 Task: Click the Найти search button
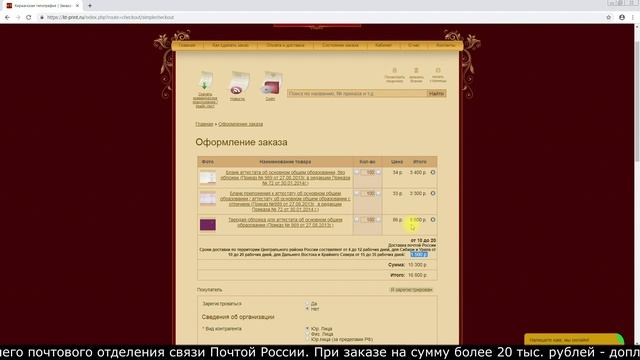(436, 94)
